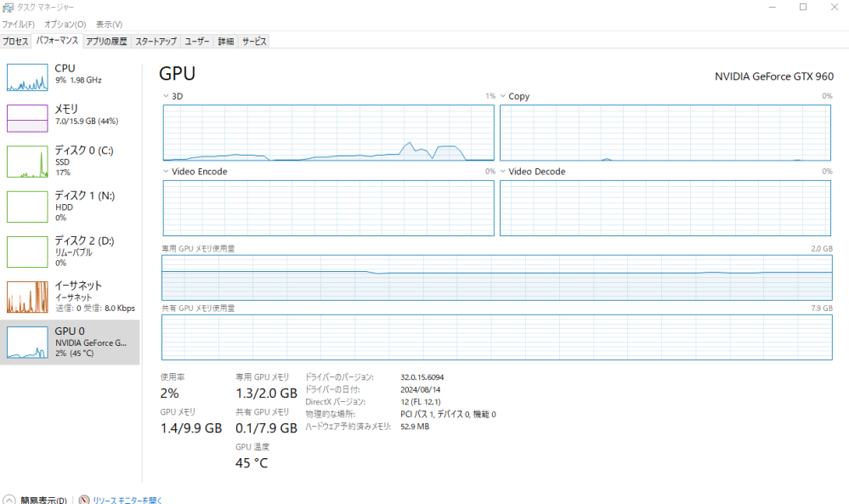849x504 pixels.
Task: Minimize the Task Manager window
Action: pos(773,7)
